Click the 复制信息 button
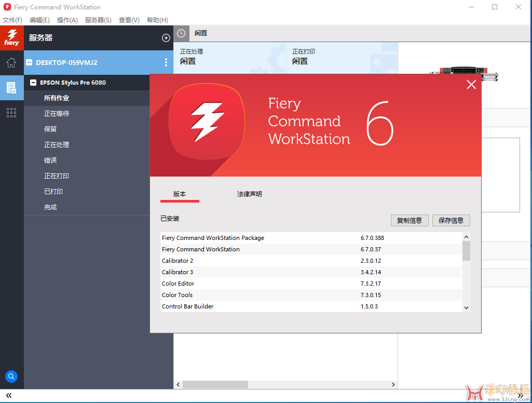 pyautogui.click(x=410, y=220)
